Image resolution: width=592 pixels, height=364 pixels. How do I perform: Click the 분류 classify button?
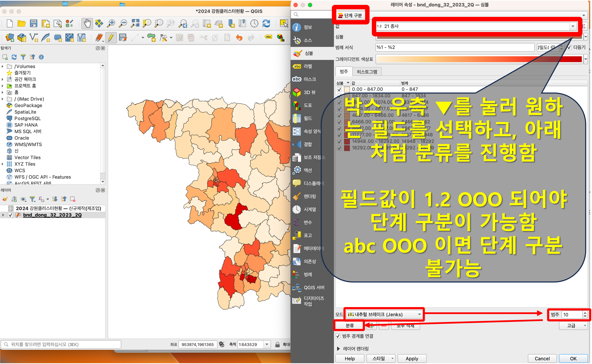coord(349,326)
